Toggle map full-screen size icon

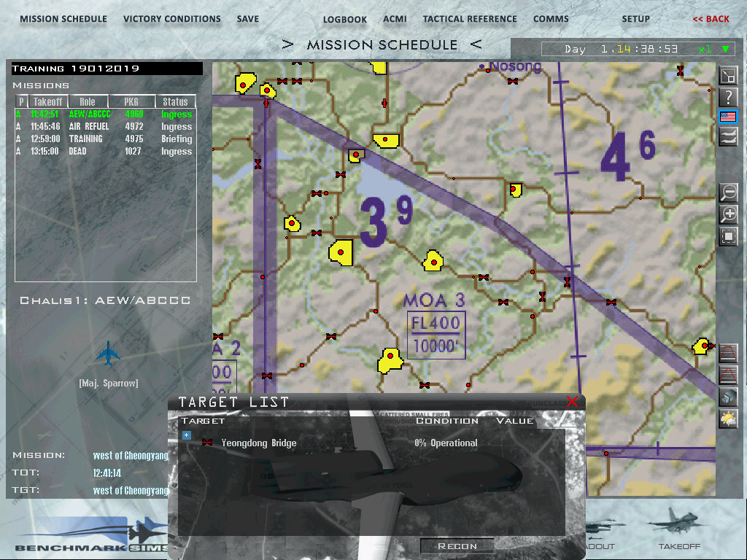click(x=728, y=76)
